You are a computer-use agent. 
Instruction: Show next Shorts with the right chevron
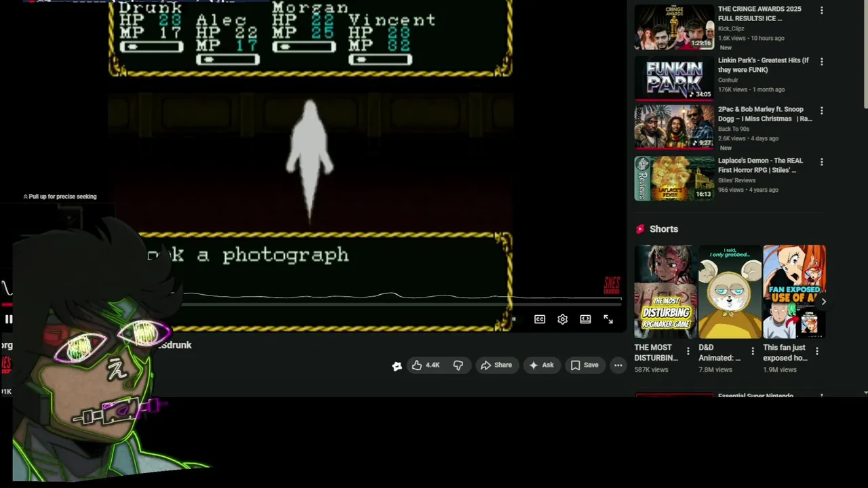(x=823, y=302)
